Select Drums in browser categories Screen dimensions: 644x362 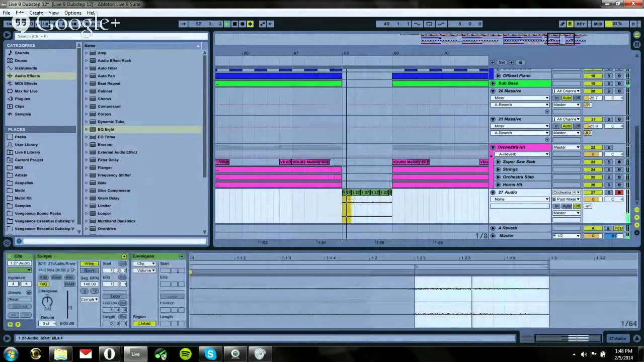[x=21, y=60]
